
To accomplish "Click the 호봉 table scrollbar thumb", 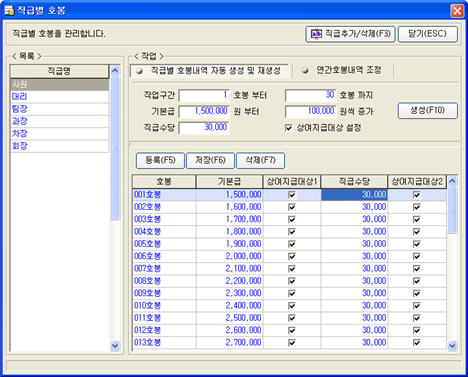I will 452,210.
